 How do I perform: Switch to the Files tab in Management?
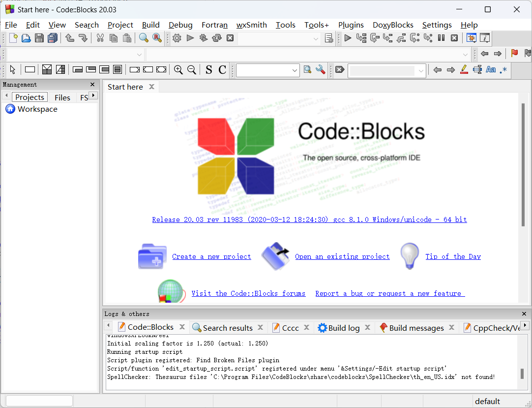(x=62, y=97)
